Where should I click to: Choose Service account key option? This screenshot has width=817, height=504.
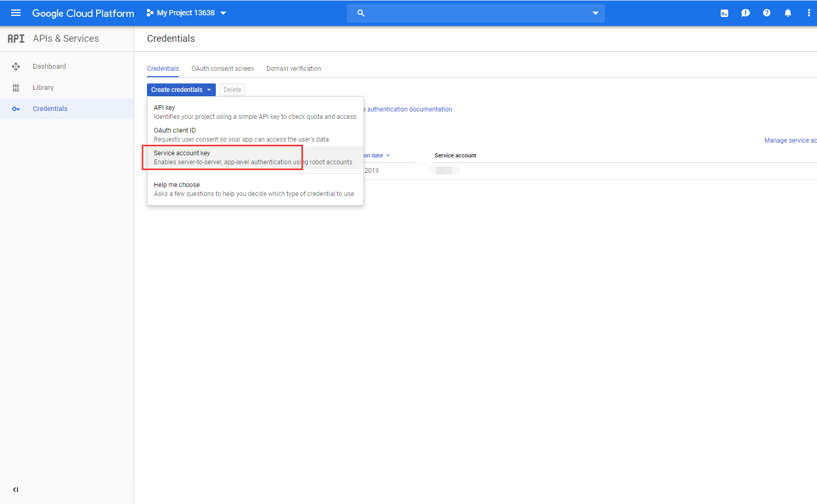(255, 157)
